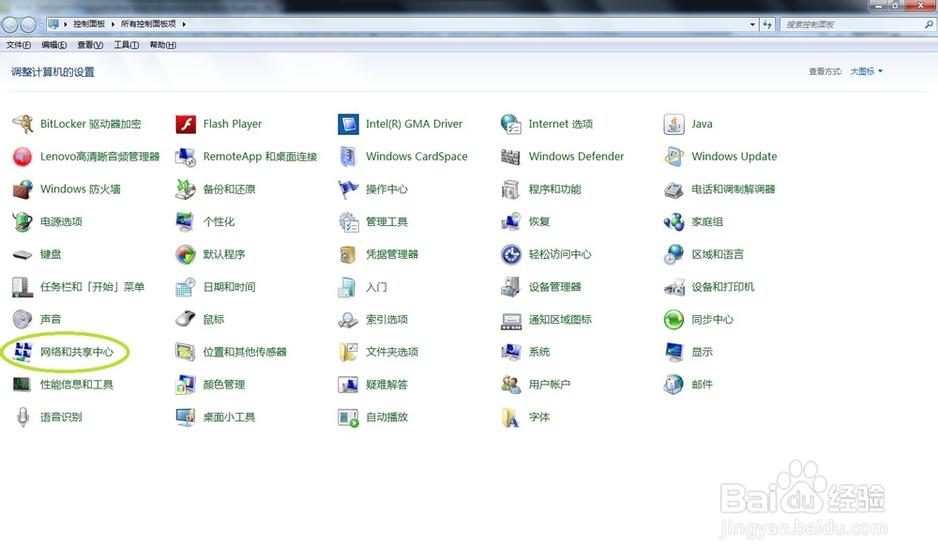
Task: Open 操作中心 flag icon
Action: (348, 189)
